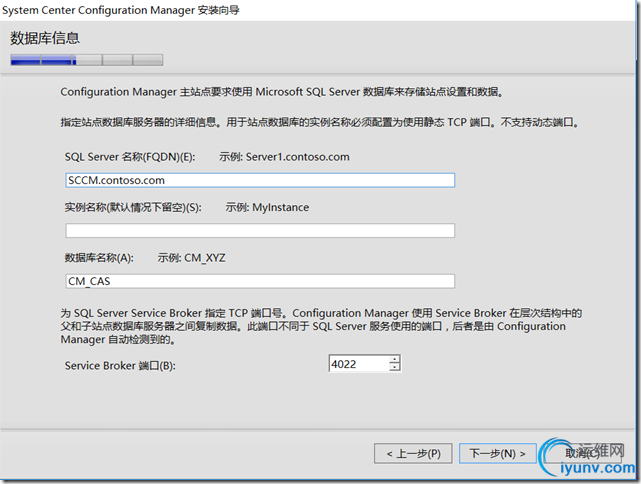Viewport: 641px width, 484px height.
Task: Click the SQL Server name FQDN field
Action: coord(260,180)
